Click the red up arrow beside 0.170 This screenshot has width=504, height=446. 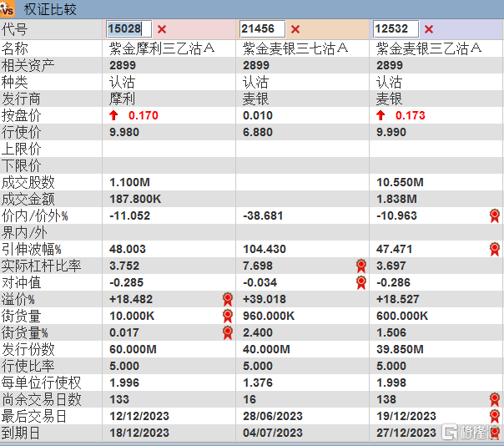tap(113, 115)
